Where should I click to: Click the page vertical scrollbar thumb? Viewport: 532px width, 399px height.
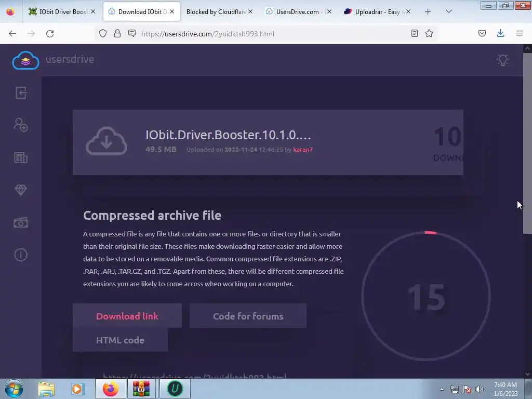(x=527, y=143)
